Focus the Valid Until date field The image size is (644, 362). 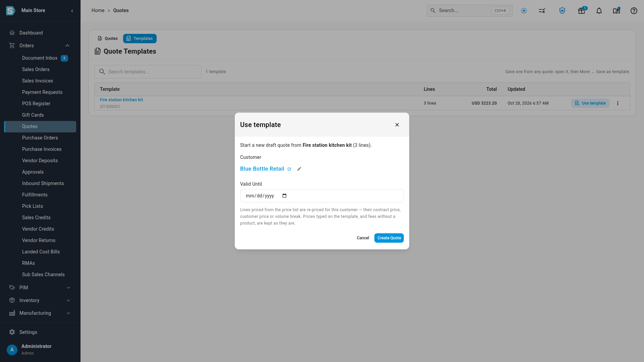322,196
